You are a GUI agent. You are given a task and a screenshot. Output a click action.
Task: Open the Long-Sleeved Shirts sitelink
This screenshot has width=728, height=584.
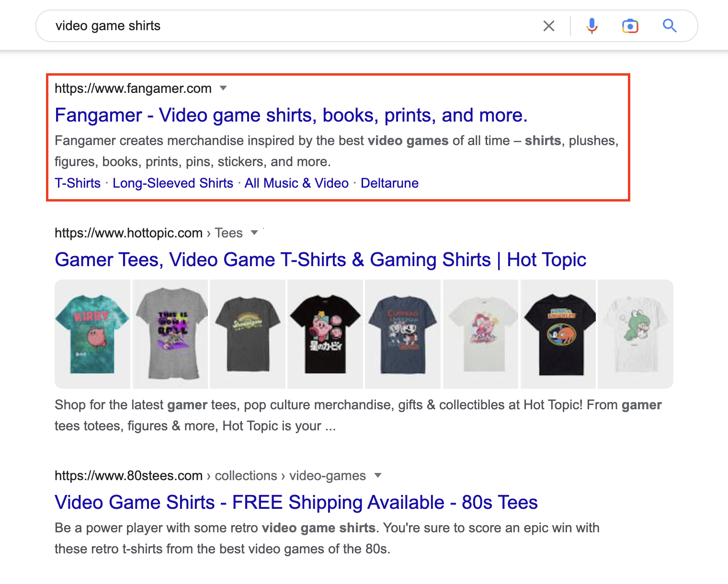[172, 183]
